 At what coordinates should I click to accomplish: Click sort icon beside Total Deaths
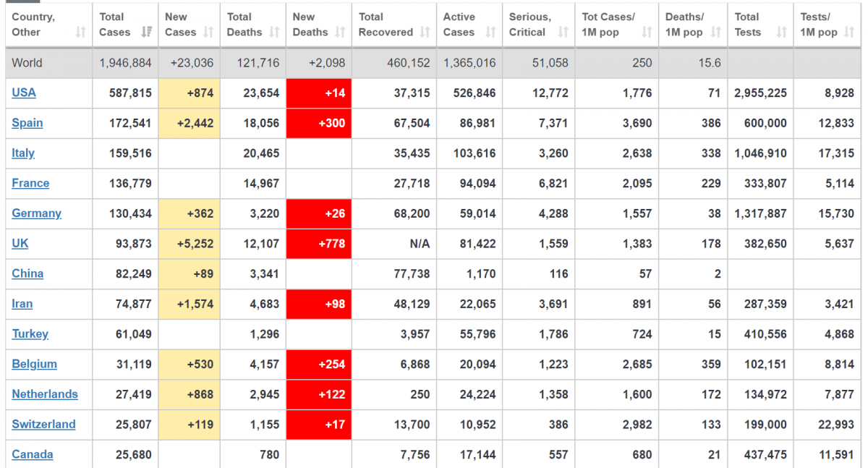click(274, 32)
